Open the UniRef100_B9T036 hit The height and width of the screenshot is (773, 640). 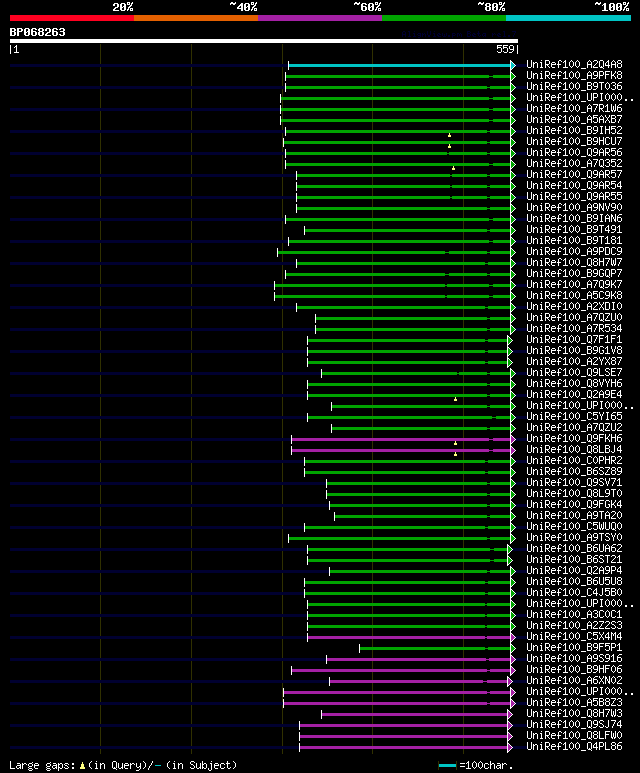coord(574,87)
